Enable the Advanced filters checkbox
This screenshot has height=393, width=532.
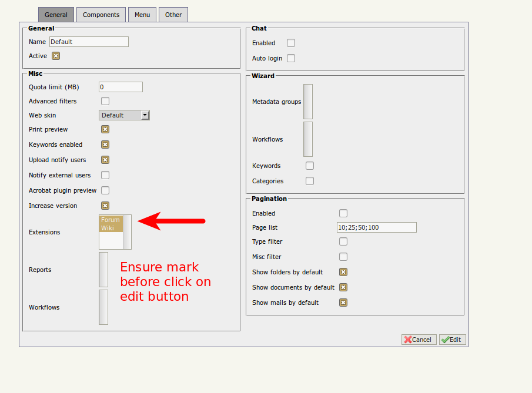click(x=105, y=101)
